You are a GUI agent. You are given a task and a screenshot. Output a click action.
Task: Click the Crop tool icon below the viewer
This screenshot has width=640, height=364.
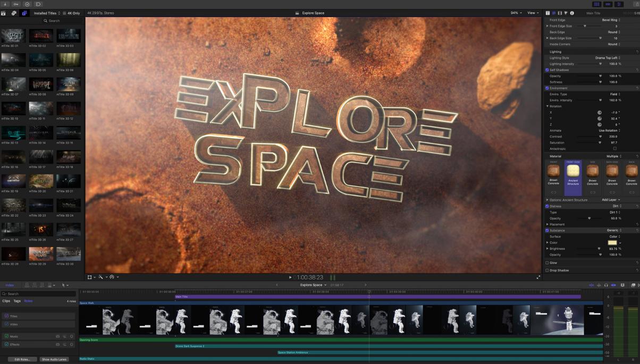90,277
